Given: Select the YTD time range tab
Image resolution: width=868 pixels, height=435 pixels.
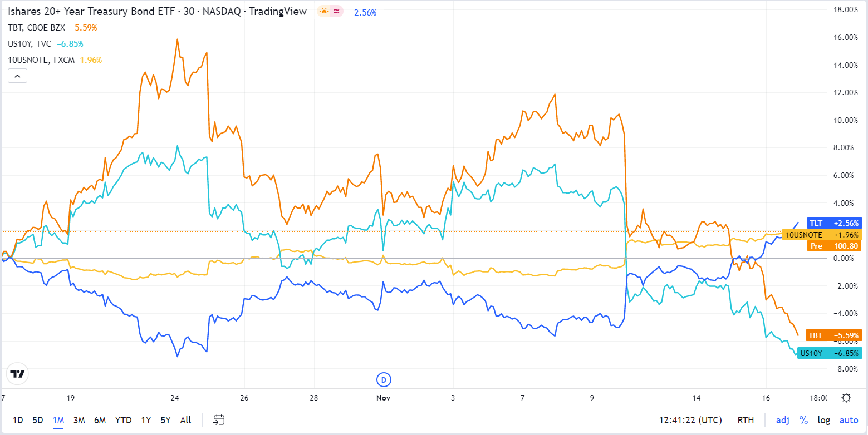Looking at the screenshot, I should [x=124, y=420].
